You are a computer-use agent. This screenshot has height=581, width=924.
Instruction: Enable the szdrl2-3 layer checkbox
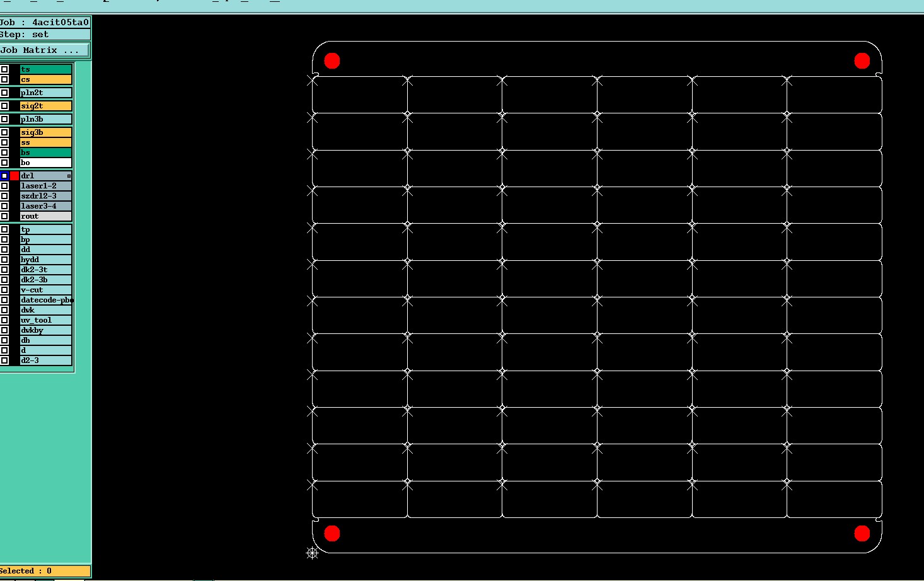point(4,196)
